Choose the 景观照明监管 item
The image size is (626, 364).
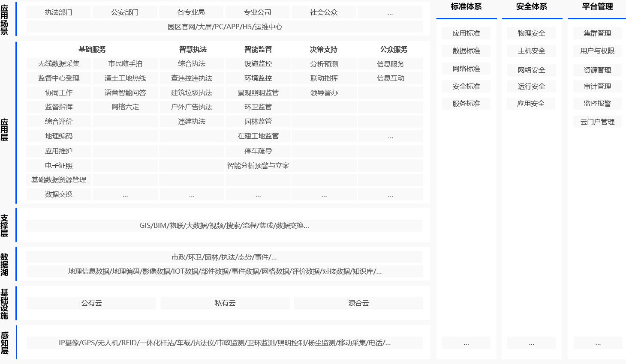click(x=258, y=93)
